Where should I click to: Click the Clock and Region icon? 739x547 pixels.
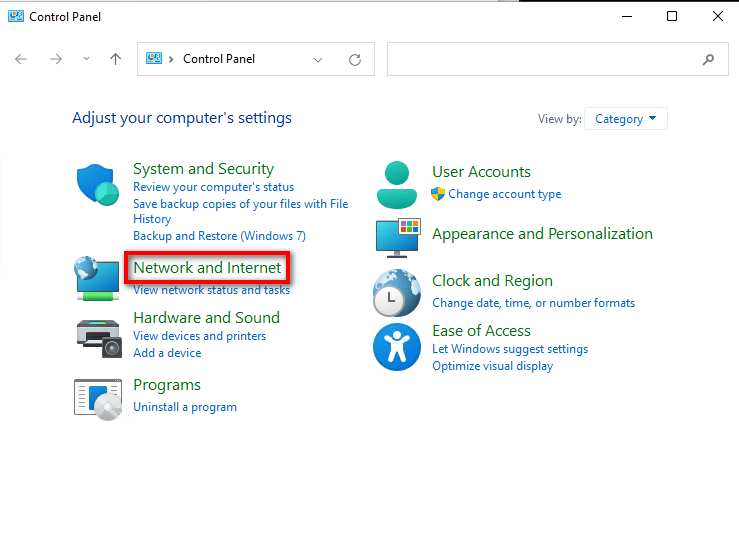tap(397, 293)
